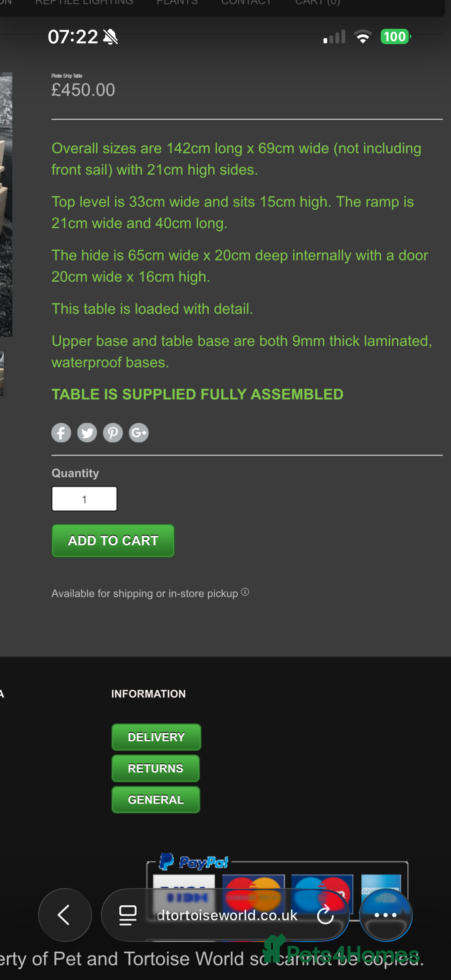Tap the address bar URL text
Image resolution: width=451 pixels, height=980 pixels.
point(227,915)
